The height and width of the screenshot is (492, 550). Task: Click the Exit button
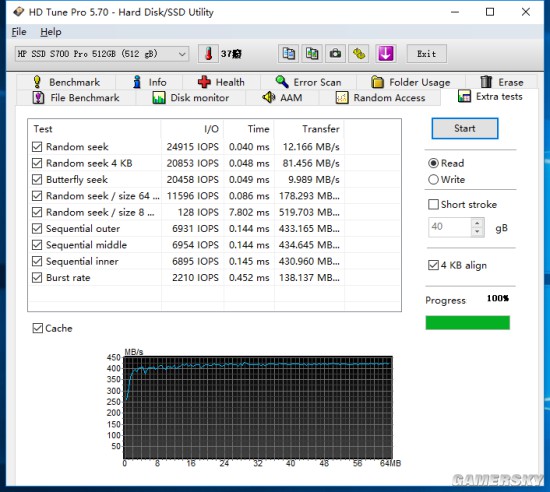427,54
